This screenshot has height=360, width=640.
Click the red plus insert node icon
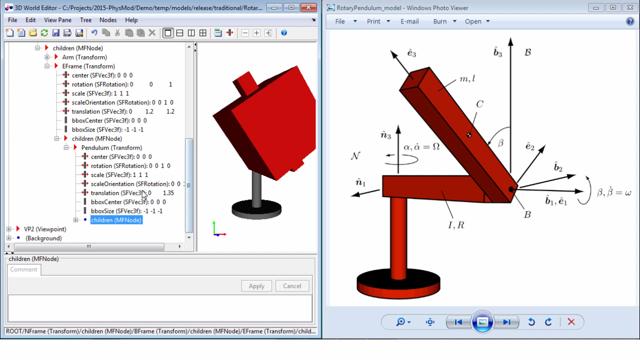pos(230,33)
